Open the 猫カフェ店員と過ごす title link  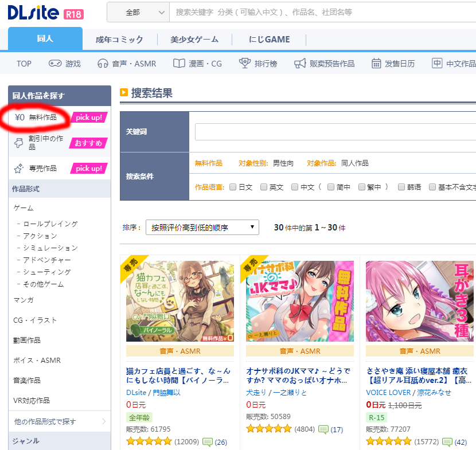(x=178, y=375)
